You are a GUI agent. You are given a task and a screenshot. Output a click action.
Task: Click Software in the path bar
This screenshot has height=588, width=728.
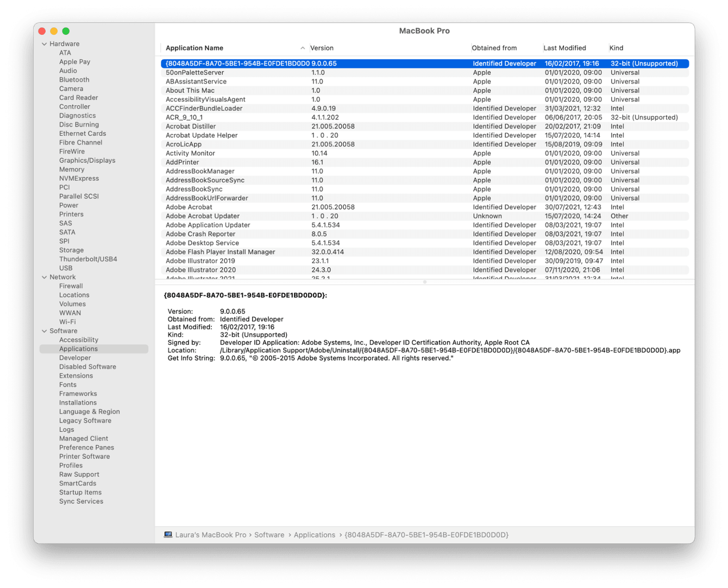coord(269,535)
